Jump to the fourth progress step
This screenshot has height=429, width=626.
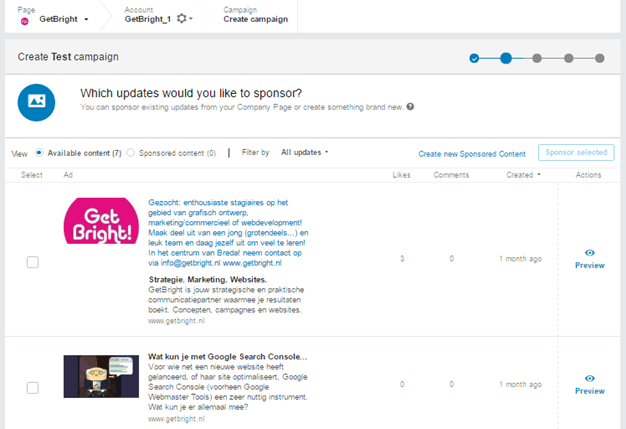(569, 59)
